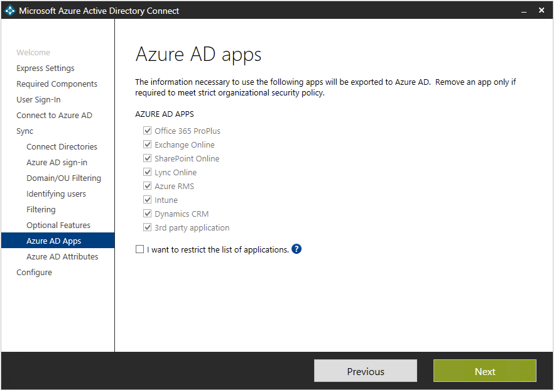Viewport: 556px width, 392px height.
Task: Open Azure AD sign-in sub-step
Action: [57, 162]
